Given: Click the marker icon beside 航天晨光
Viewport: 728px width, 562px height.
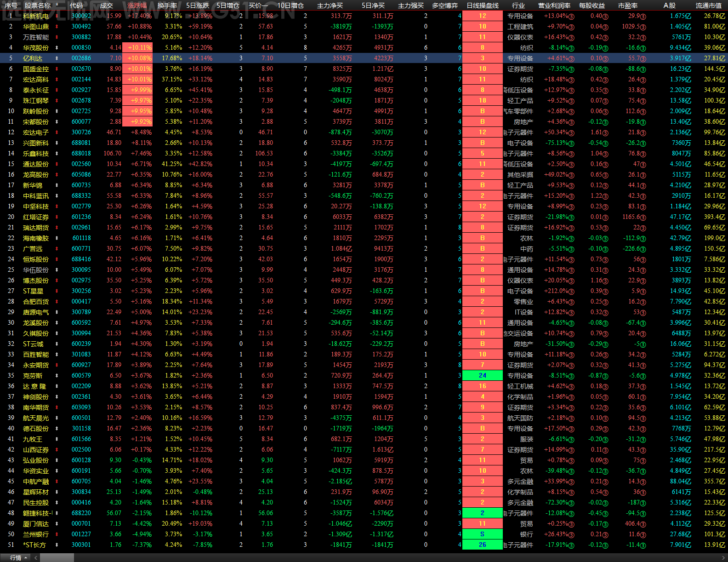Looking at the screenshot, I should click(57, 418).
